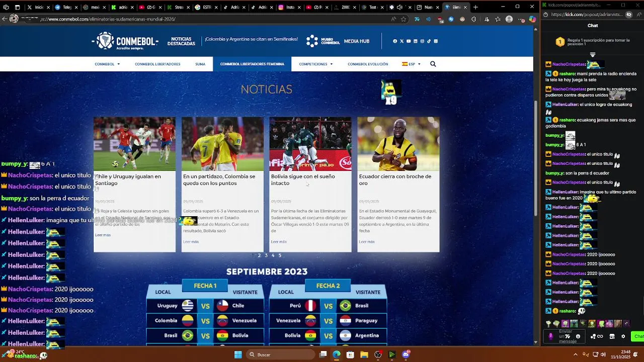Favorite this page with star icon

[404, 19]
